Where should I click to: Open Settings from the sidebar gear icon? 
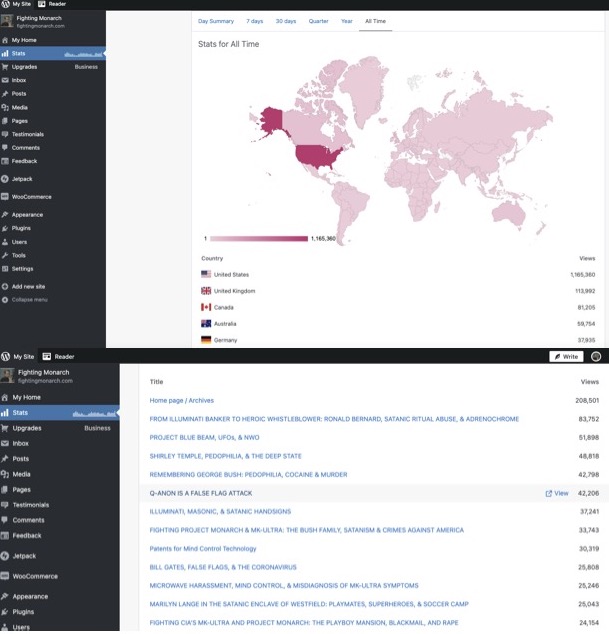tap(5, 269)
